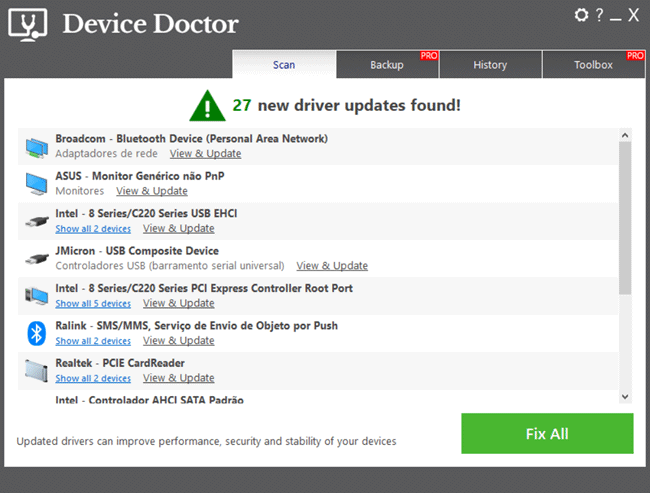This screenshot has height=493, width=650.
Task: Click the 'Updated drivers can improve performance' text
Action: (206, 441)
